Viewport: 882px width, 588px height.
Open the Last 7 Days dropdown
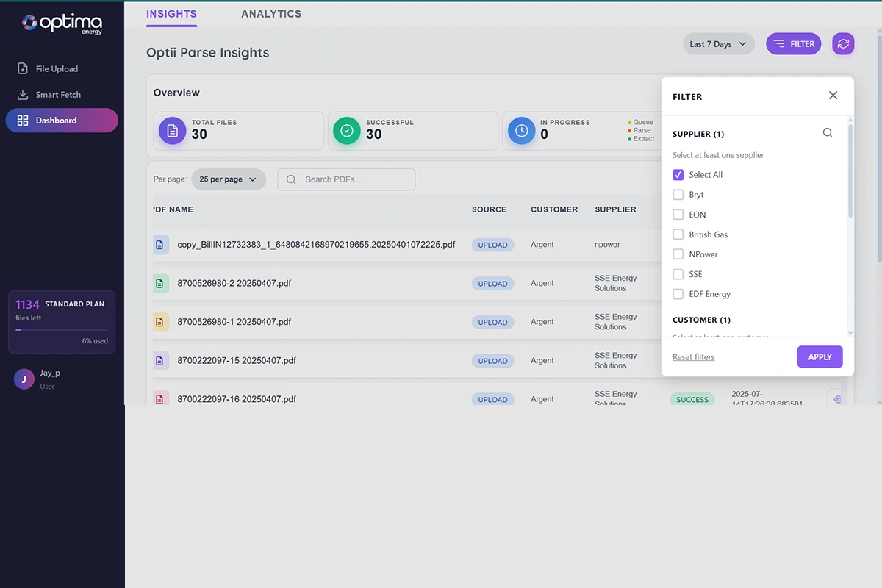(719, 44)
